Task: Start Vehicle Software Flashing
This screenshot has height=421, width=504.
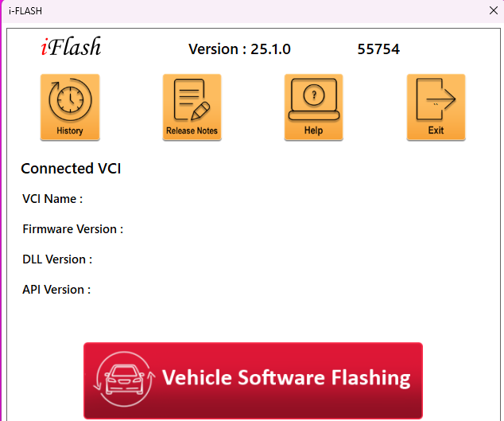Action: [x=253, y=380]
